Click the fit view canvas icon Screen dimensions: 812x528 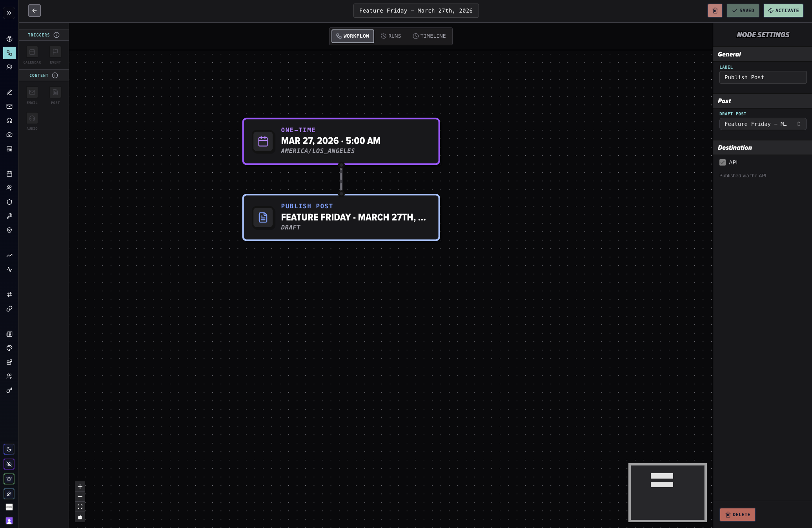click(80, 507)
